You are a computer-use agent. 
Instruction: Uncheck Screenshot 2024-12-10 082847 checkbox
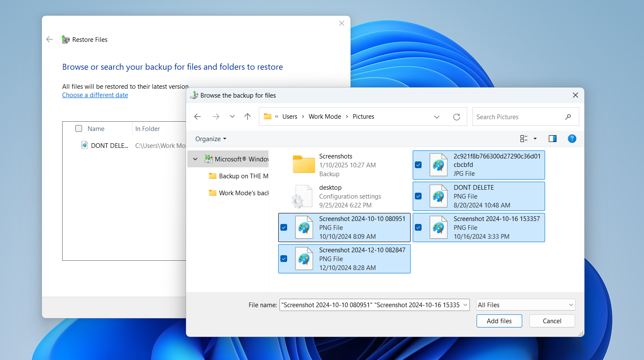(x=284, y=259)
